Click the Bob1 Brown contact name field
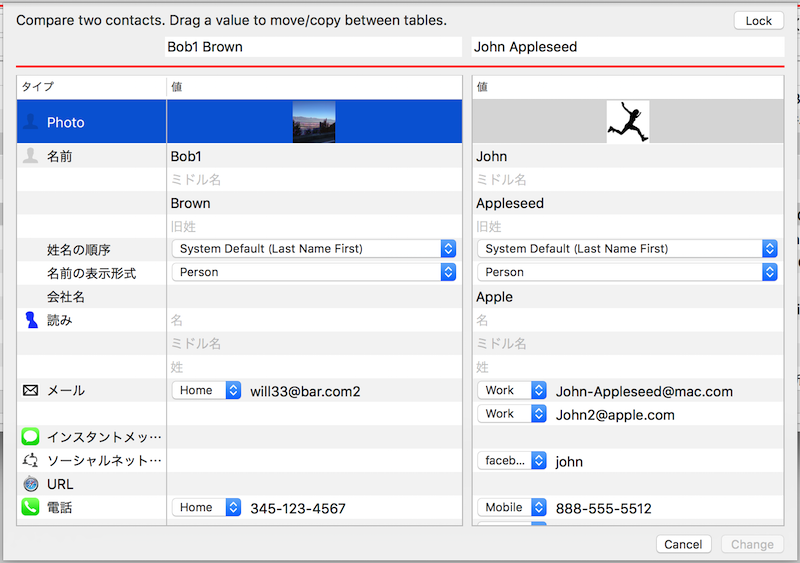800x563 pixels. (314, 47)
